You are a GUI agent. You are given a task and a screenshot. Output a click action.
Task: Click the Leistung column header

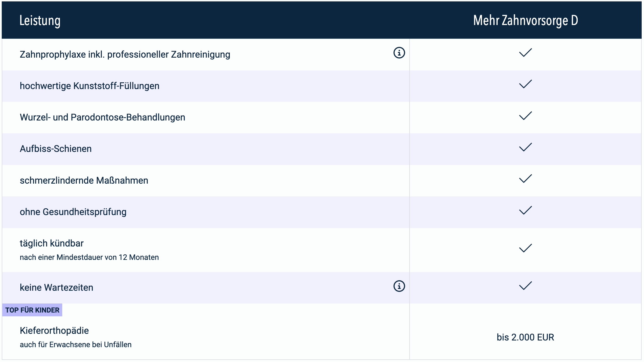click(40, 21)
